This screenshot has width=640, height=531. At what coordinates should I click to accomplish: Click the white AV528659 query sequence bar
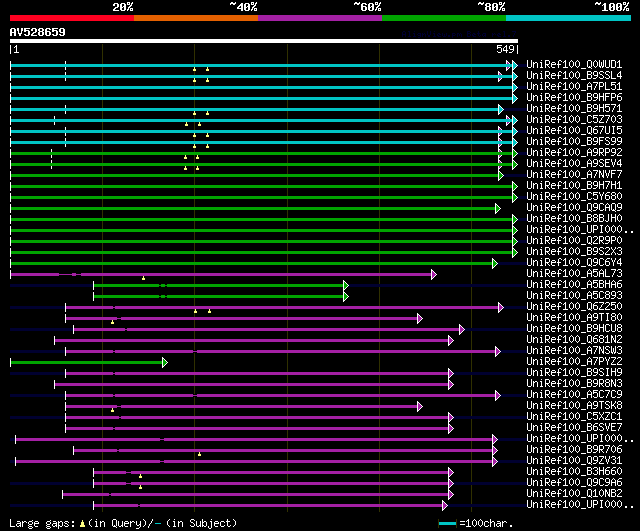coord(264,41)
